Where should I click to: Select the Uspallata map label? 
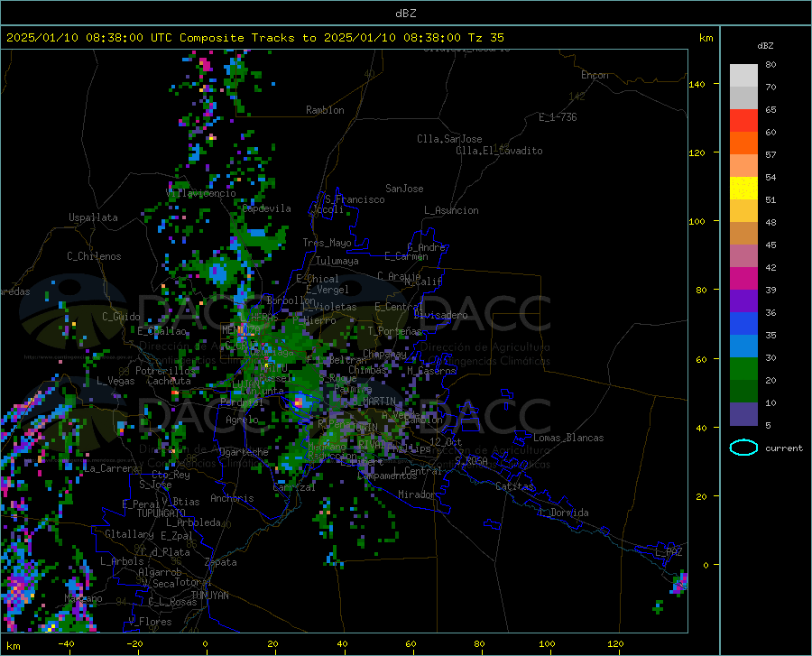pyautogui.click(x=93, y=217)
